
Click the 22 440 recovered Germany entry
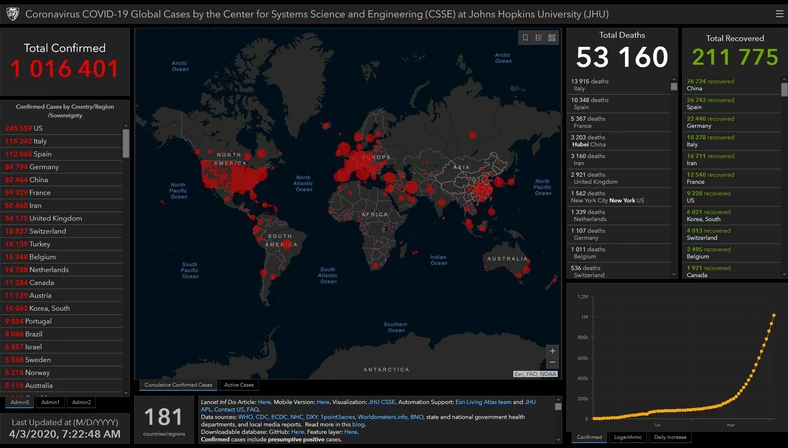(x=732, y=122)
